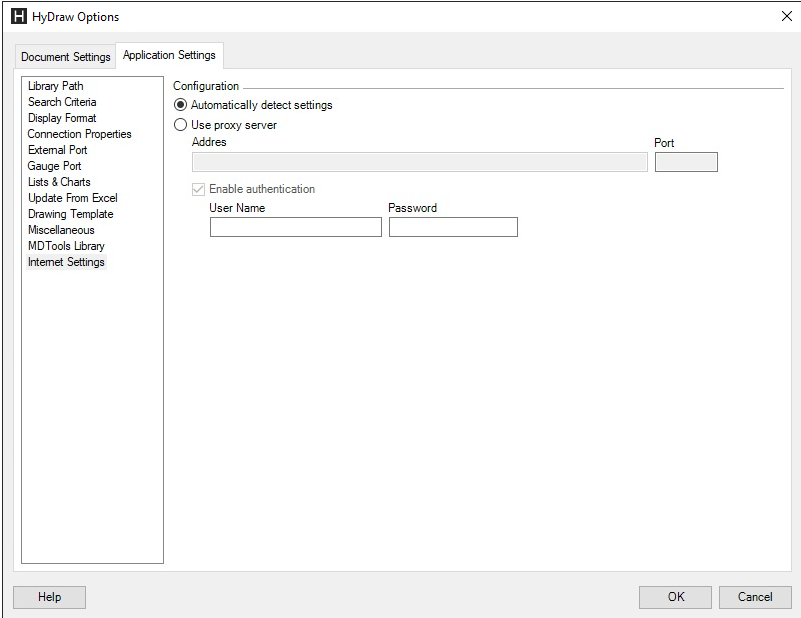801x618 pixels.
Task: Open the MDTools Library settings page
Action: point(66,246)
